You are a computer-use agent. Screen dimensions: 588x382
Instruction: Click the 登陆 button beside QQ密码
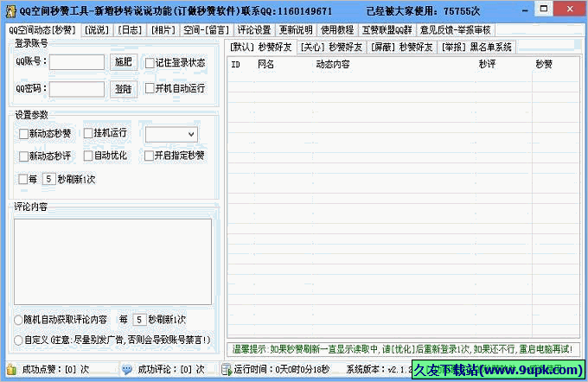(124, 89)
